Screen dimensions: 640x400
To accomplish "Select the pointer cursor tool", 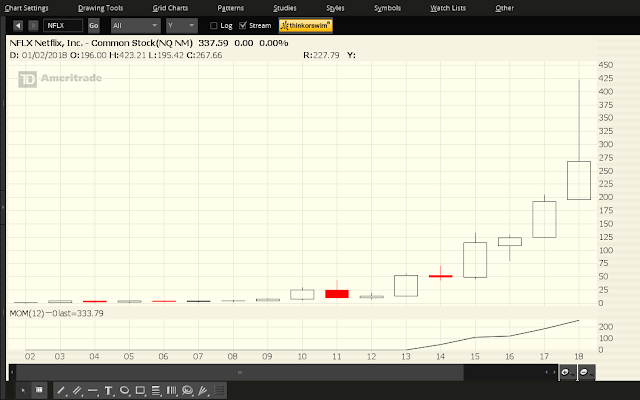I will coord(23,391).
